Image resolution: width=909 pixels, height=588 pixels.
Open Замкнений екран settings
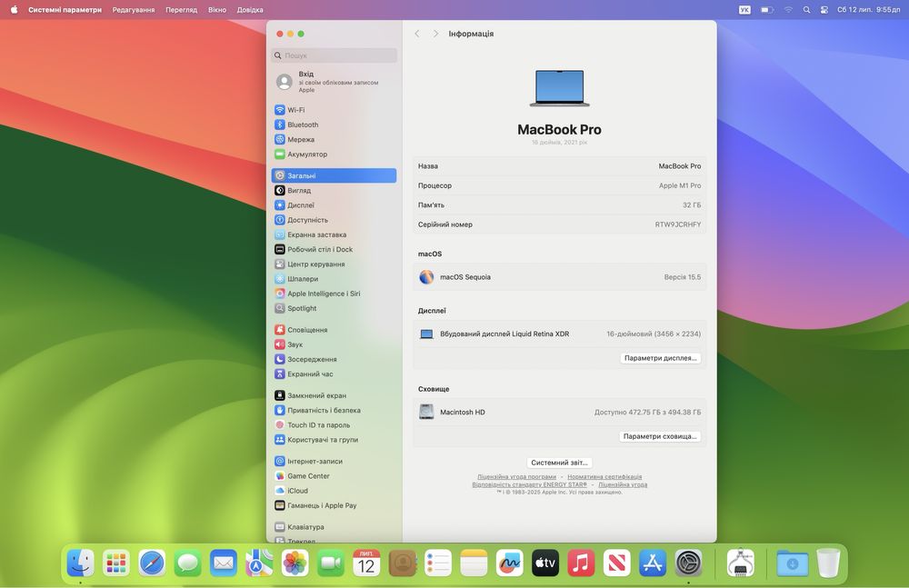[334, 395]
